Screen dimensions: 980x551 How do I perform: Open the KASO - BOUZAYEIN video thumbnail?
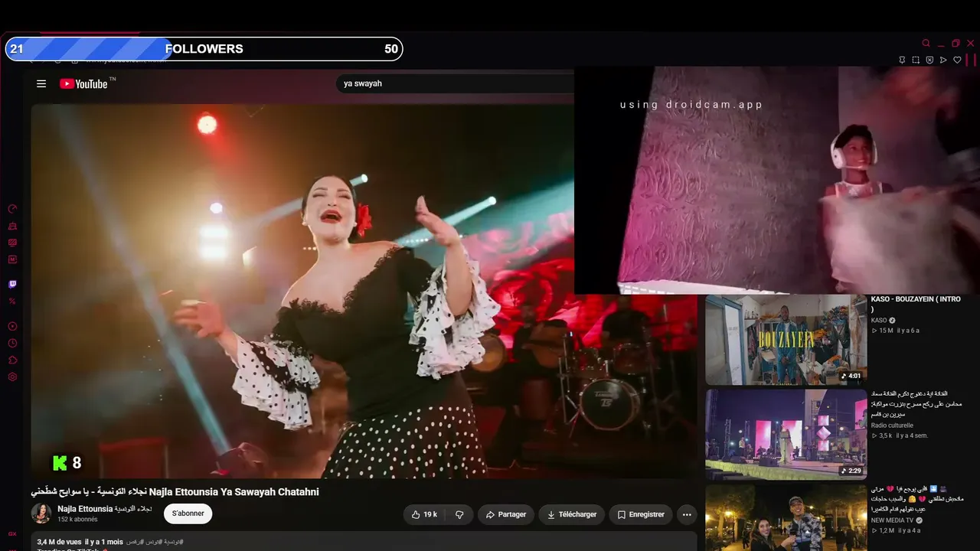coord(786,340)
